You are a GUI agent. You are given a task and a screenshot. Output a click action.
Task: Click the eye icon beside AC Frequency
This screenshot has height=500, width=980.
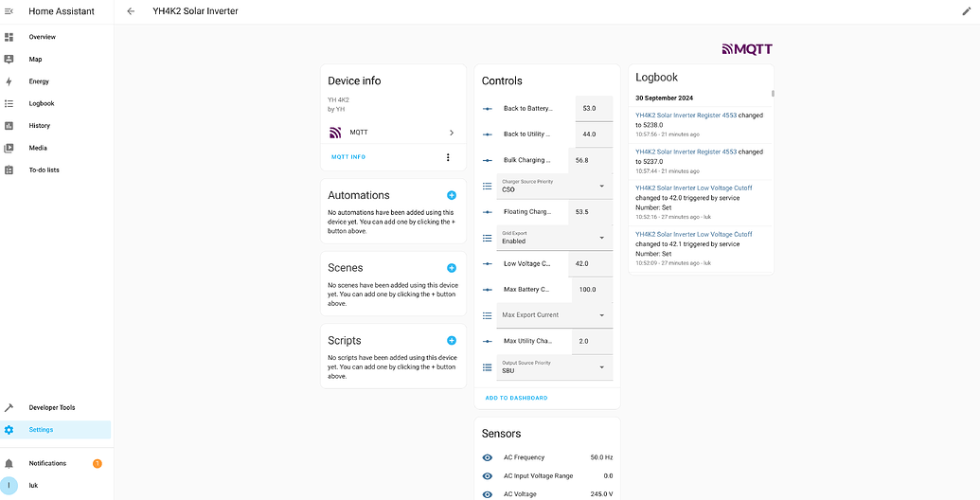(x=488, y=457)
